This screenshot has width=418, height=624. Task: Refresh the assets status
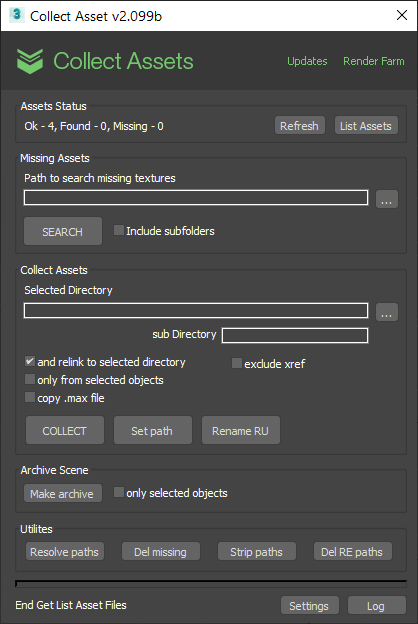pos(300,125)
